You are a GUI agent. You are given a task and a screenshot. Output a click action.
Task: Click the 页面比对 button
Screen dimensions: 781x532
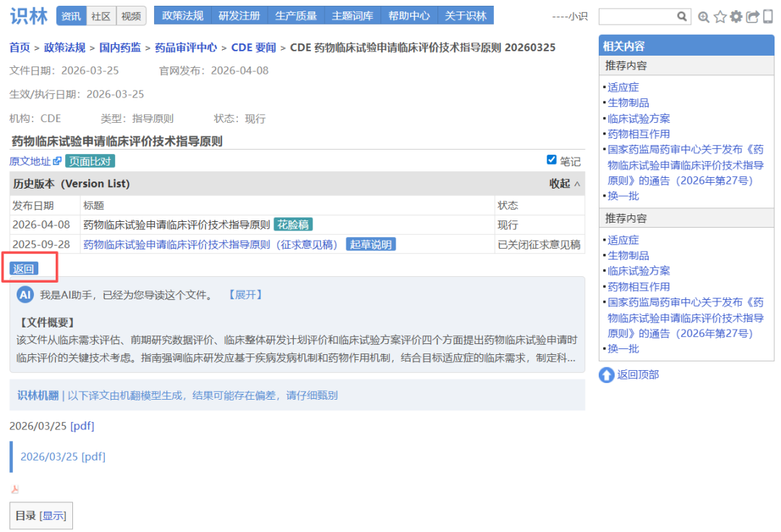click(x=90, y=161)
